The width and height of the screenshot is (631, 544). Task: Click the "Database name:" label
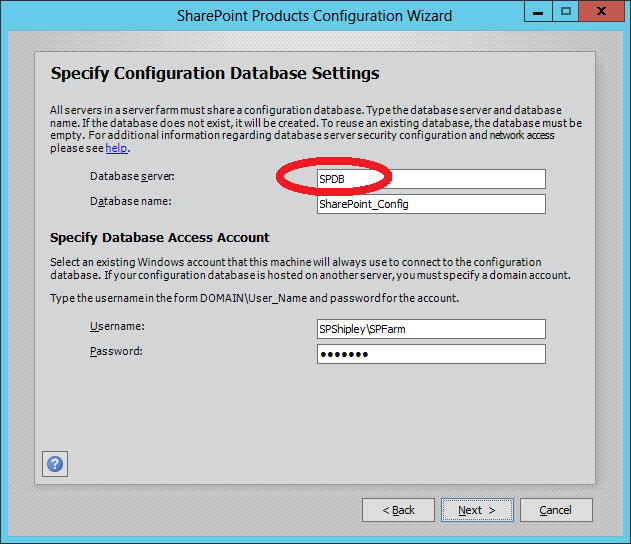point(131,201)
